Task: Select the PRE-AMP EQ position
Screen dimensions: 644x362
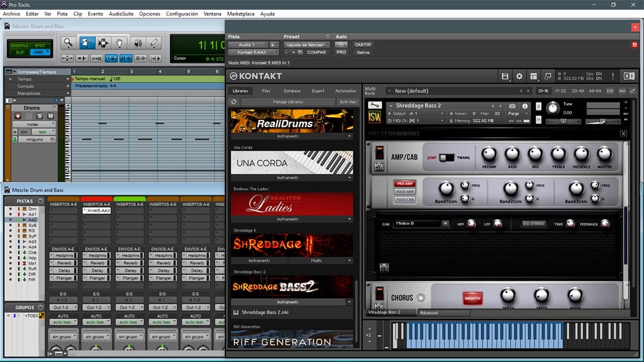Action: point(405,183)
